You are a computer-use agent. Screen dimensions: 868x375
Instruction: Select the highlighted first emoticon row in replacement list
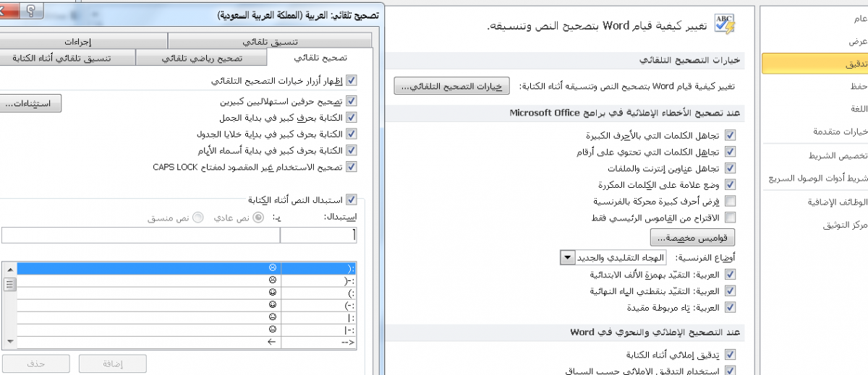pos(187,268)
